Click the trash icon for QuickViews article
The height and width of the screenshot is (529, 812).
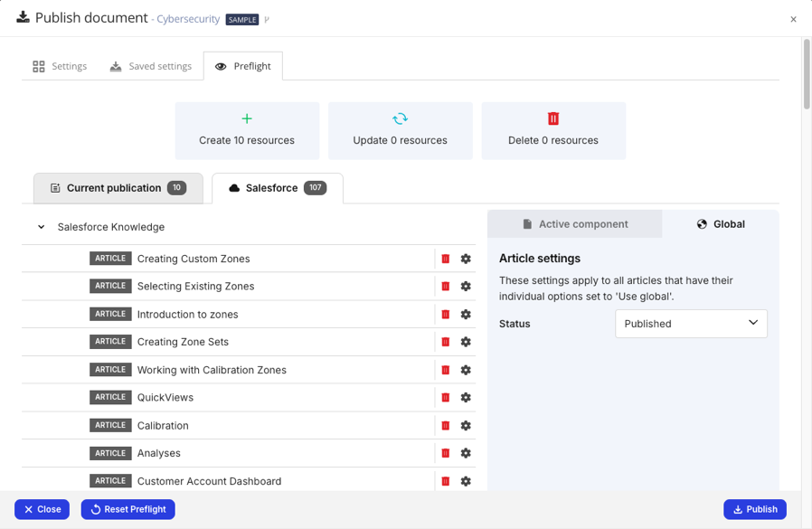coord(445,397)
